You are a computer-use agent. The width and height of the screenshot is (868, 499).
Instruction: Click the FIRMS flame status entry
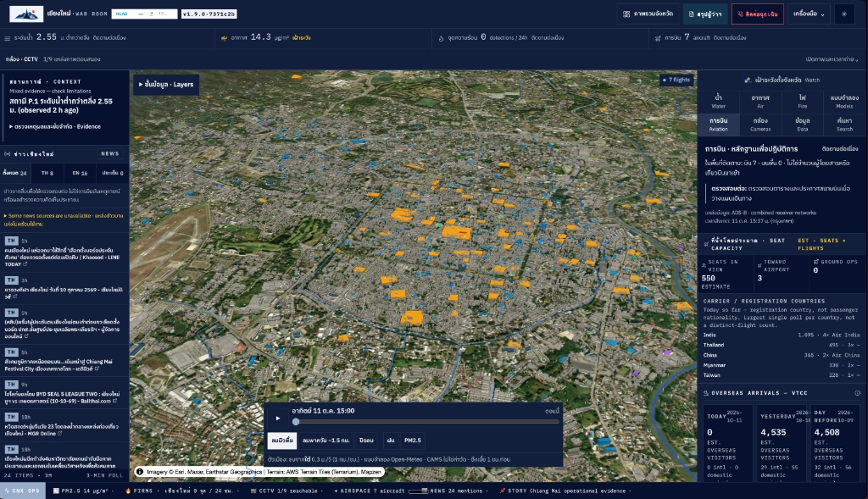pyautogui.click(x=183, y=491)
